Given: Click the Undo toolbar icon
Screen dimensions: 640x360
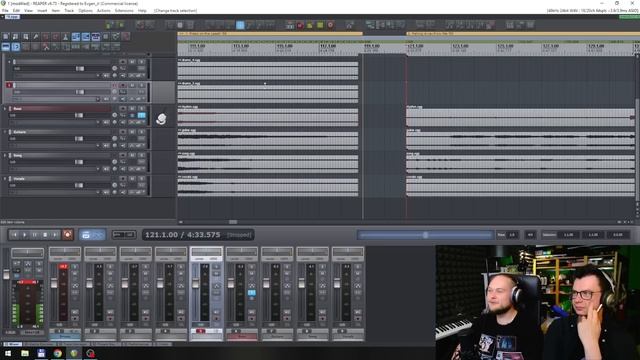Looking at the screenshot, I should (46, 37).
